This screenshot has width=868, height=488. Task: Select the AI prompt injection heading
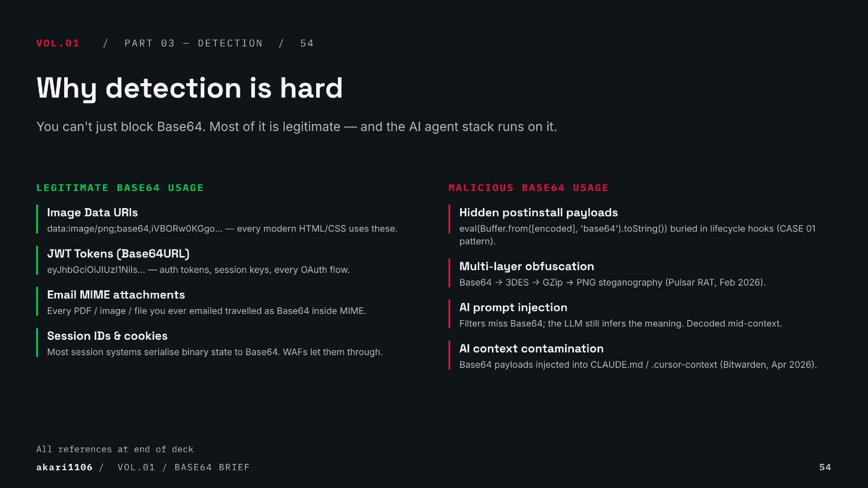(513, 307)
